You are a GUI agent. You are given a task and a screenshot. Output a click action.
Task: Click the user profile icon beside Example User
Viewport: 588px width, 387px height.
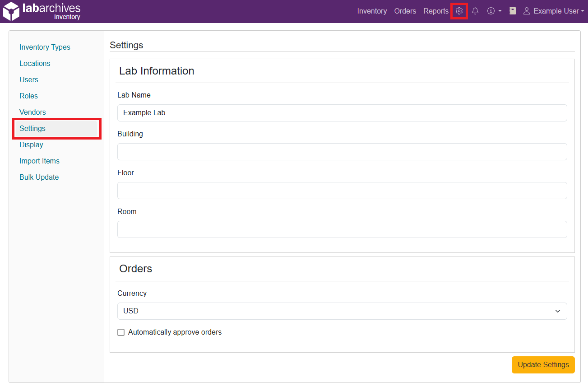[527, 11]
